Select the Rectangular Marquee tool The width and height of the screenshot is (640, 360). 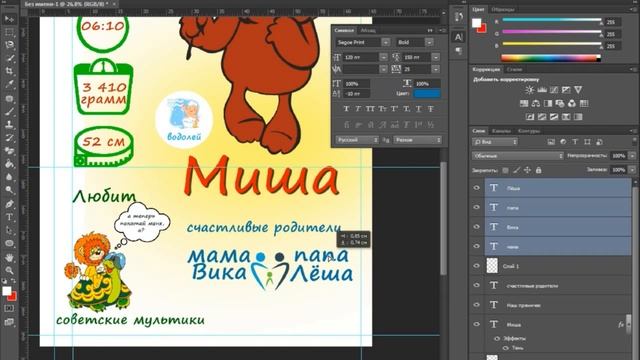click(x=9, y=32)
